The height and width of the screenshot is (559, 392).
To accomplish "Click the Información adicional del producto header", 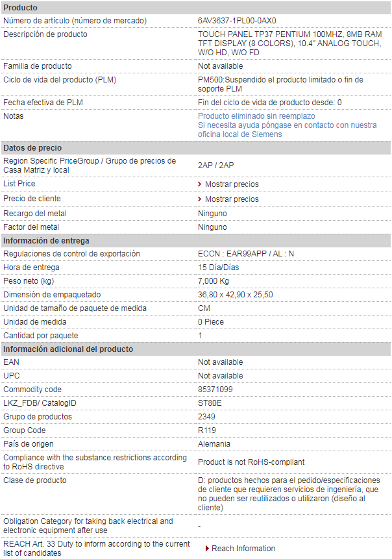I will coord(68,349).
